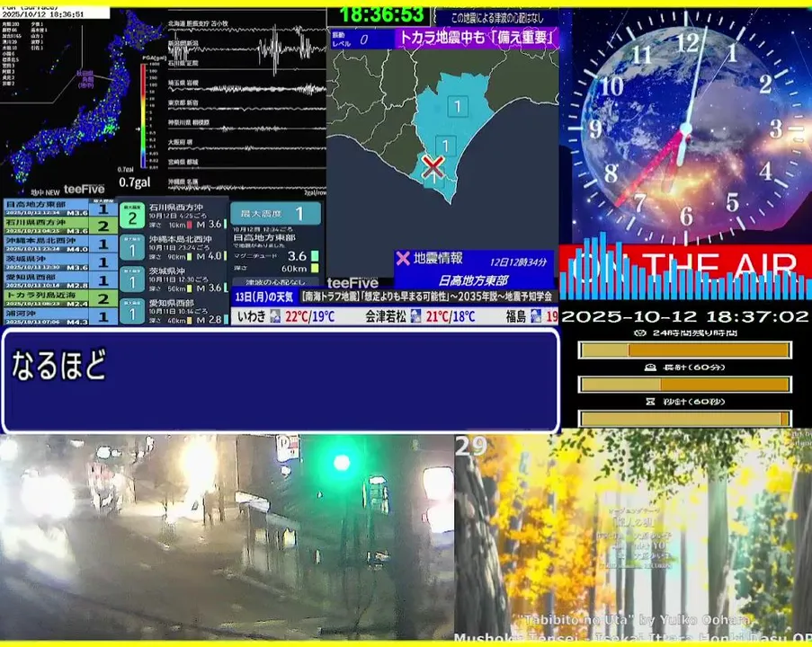Click the green 18:36:53 digital clock
The image size is (812, 647).
(x=381, y=14)
